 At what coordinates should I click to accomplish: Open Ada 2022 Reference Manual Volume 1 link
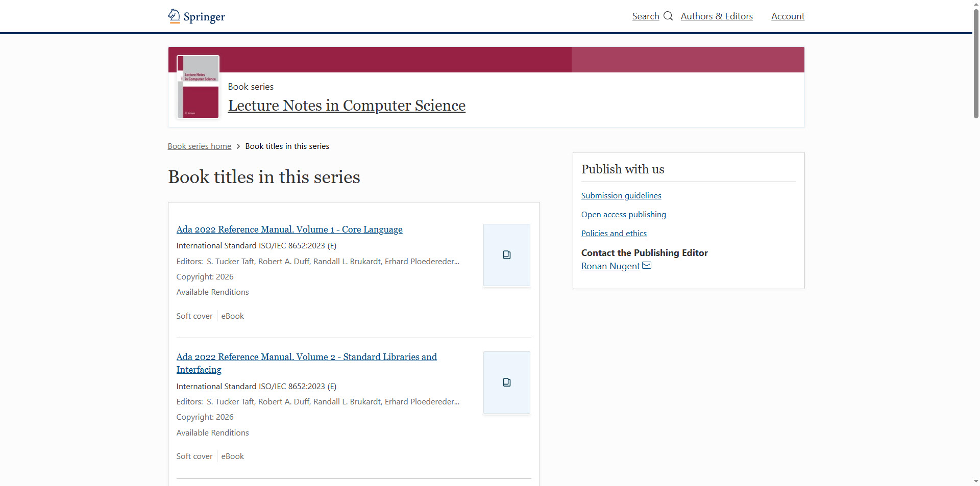pos(289,229)
